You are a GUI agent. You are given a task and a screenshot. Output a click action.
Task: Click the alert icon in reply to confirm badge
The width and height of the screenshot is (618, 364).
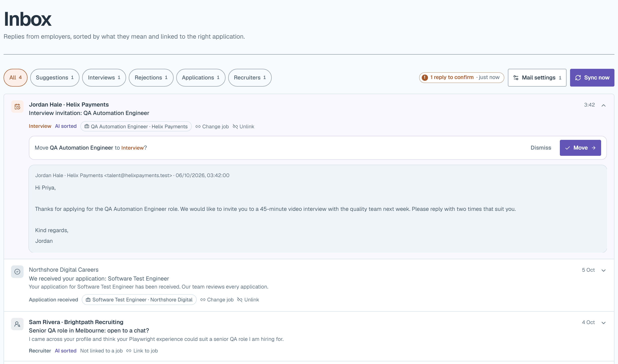[x=425, y=77]
